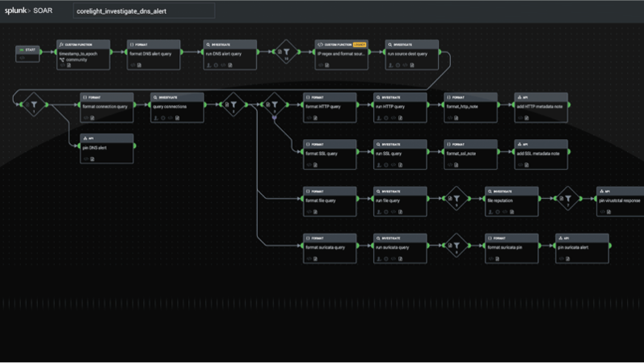The height and width of the screenshot is (363, 644).
Task: Select the file reputation investigate block
Action: 511,201
